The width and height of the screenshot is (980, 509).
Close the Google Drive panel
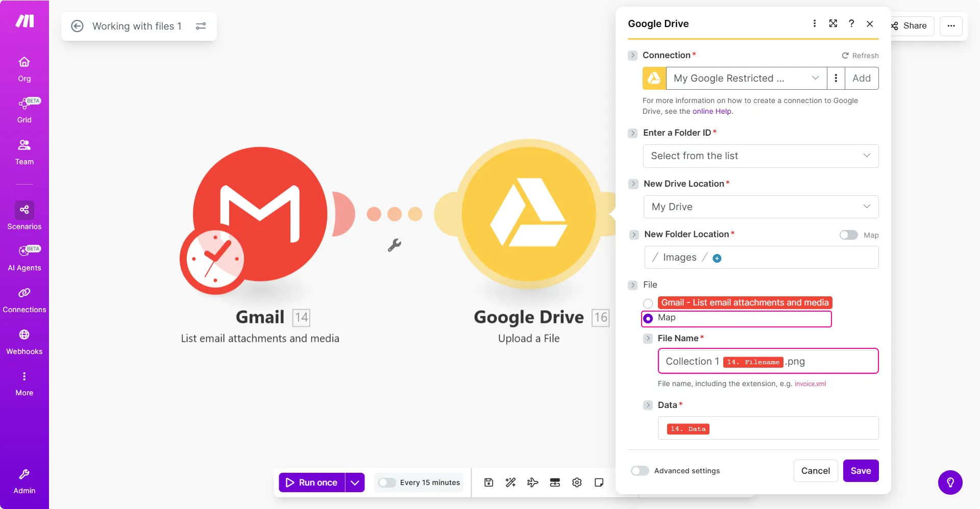point(870,23)
